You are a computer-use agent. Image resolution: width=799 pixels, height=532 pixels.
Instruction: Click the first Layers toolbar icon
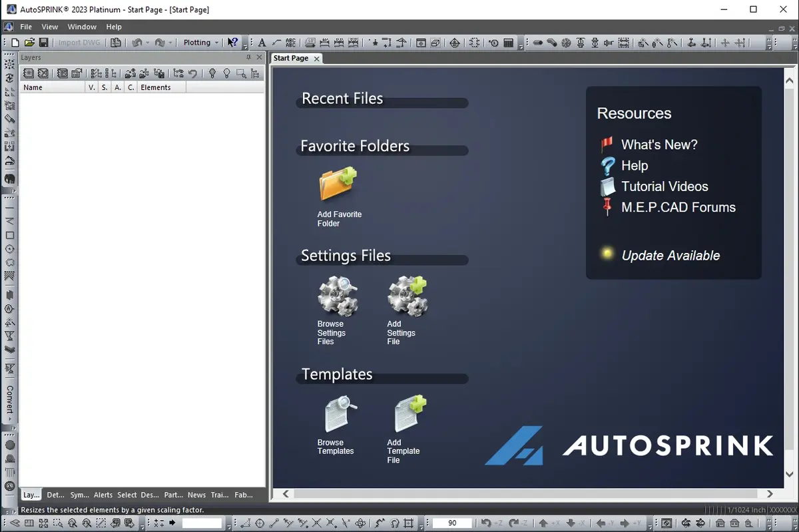click(29, 73)
